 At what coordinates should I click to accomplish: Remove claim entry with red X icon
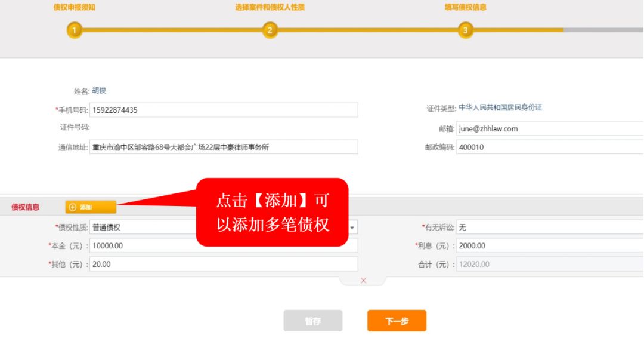click(x=363, y=281)
